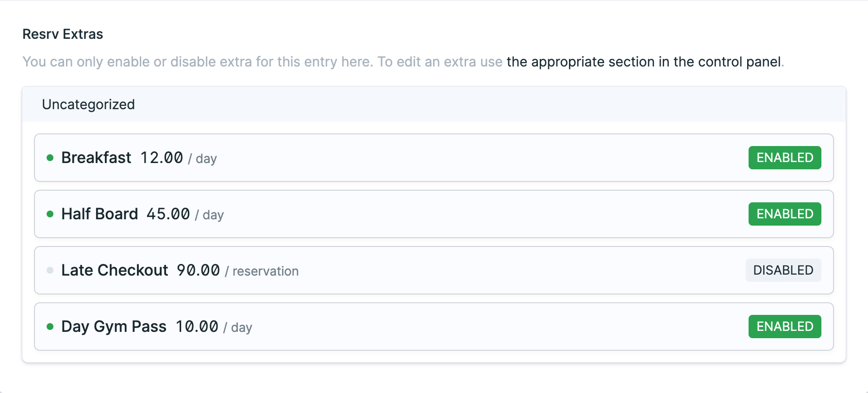Click the green status dot beside Day Gym Pass

coord(50,327)
